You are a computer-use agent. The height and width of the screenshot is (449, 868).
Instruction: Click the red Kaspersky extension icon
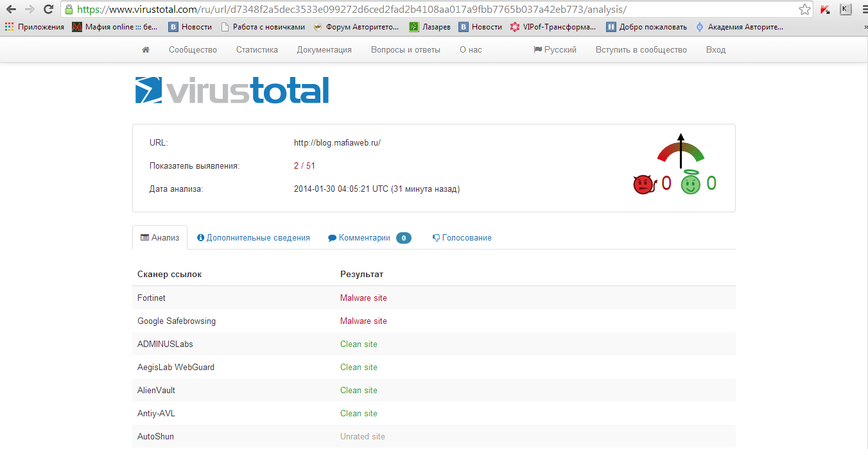click(x=826, y=10)
